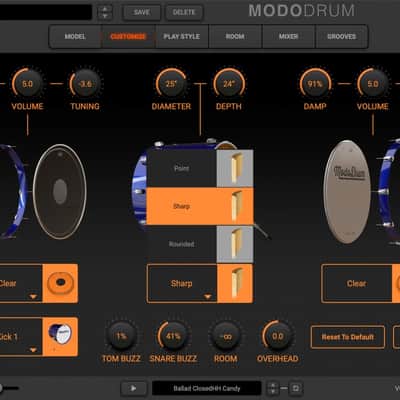Open the right Clear head dropdown
Image resolution: width=400 pixels, height=400 pixels.
coord(356,284)
